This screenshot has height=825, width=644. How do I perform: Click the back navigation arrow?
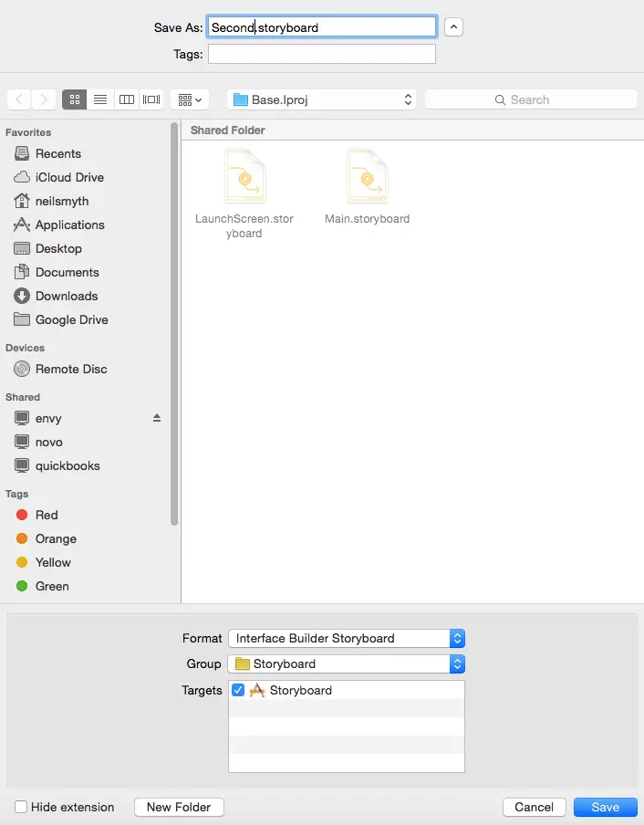[x=19, y=99]
